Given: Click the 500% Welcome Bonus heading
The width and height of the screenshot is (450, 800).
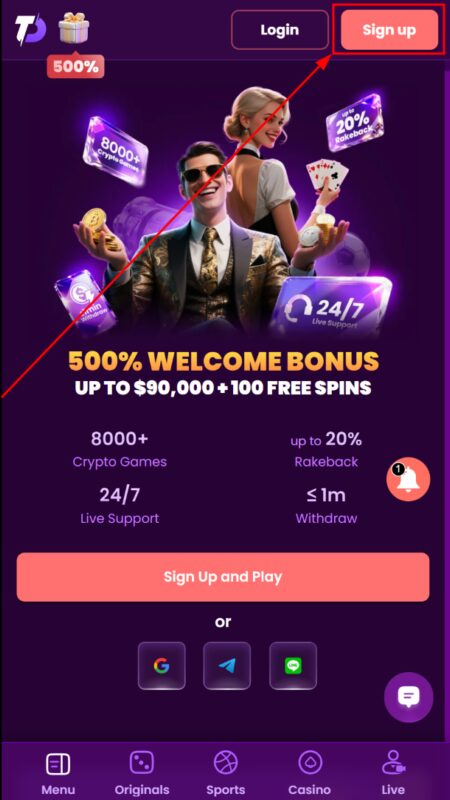Looking at the screenshot, I should (x=223, y=361).
